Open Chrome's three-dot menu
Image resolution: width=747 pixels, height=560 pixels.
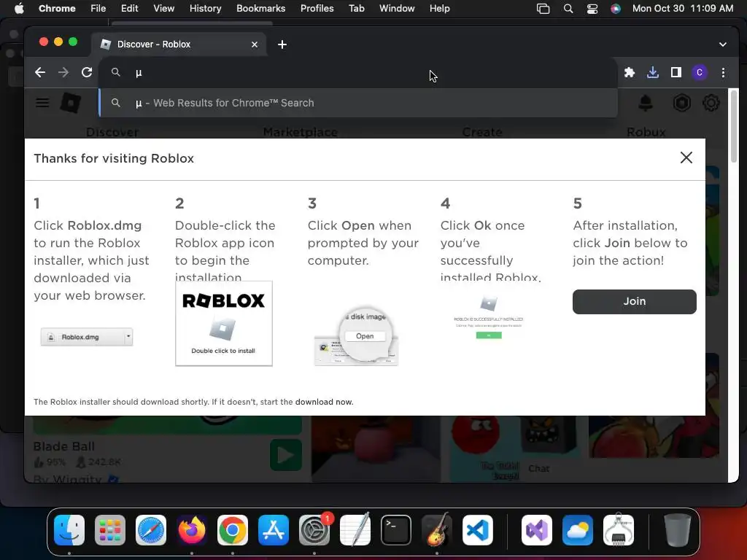click(x=723, y=72)
